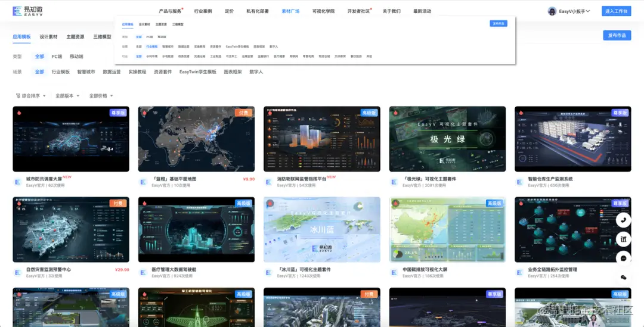Select 实操教程 in the main 场景 filter

(137, 71)
